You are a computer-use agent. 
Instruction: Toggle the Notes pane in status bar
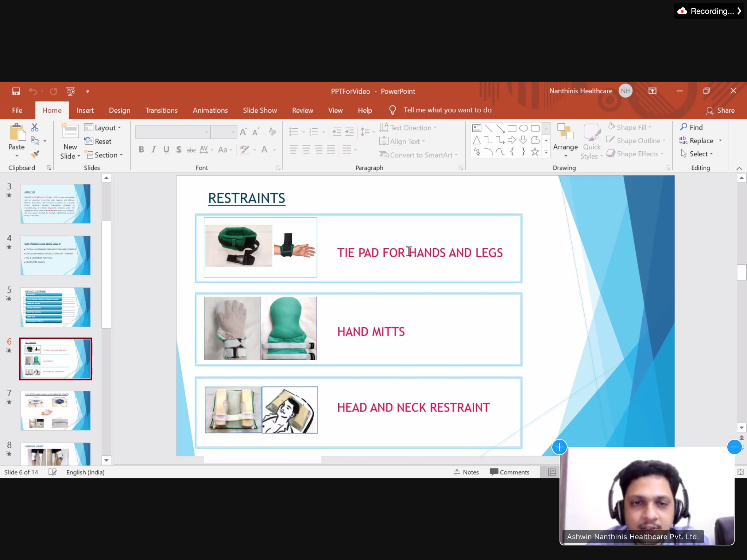(x=466, y=472)
